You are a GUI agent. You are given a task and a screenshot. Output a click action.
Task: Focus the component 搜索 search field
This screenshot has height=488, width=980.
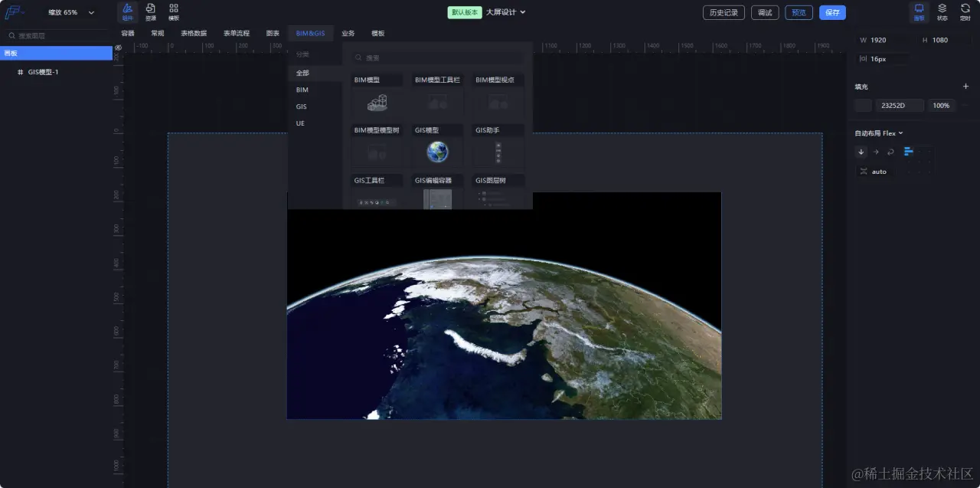(438, 57)
